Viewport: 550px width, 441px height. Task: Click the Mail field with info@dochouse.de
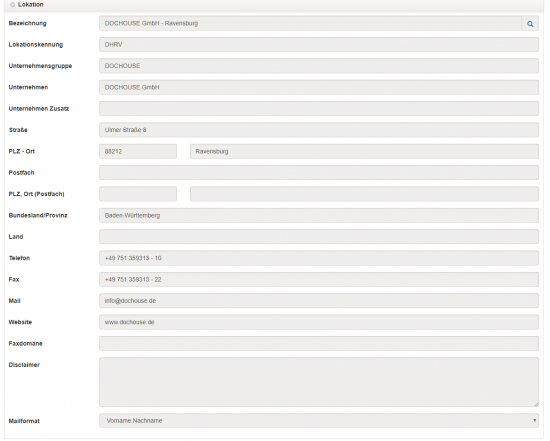click(x=319, y=301)
